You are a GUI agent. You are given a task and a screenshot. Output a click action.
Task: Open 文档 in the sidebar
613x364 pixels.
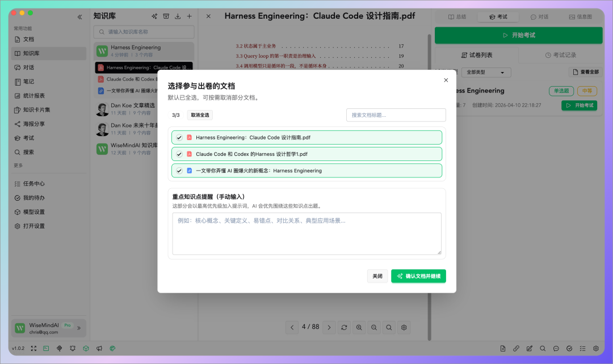(49, 39)
